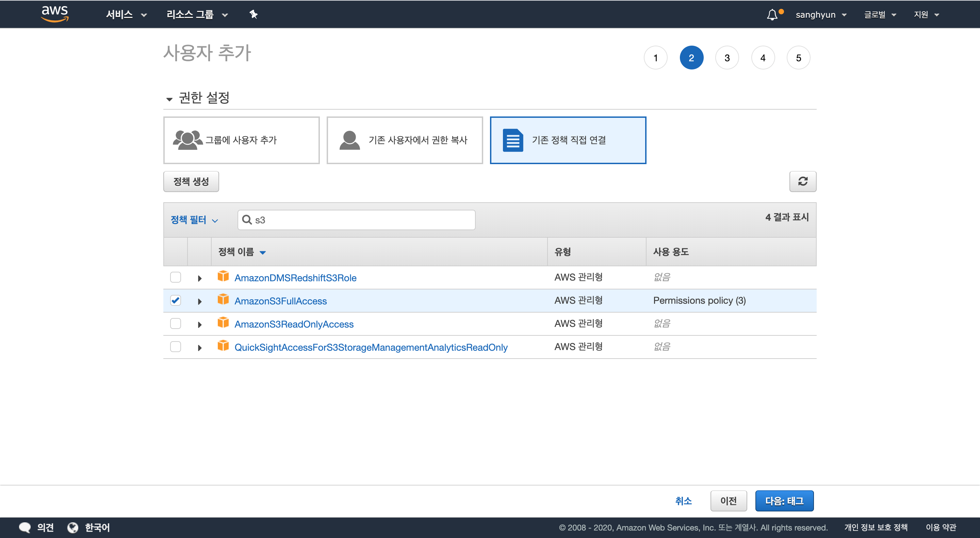980x538 pixels.
Task: Click the policy search field containing s3
Action: [x=361, y=220]
